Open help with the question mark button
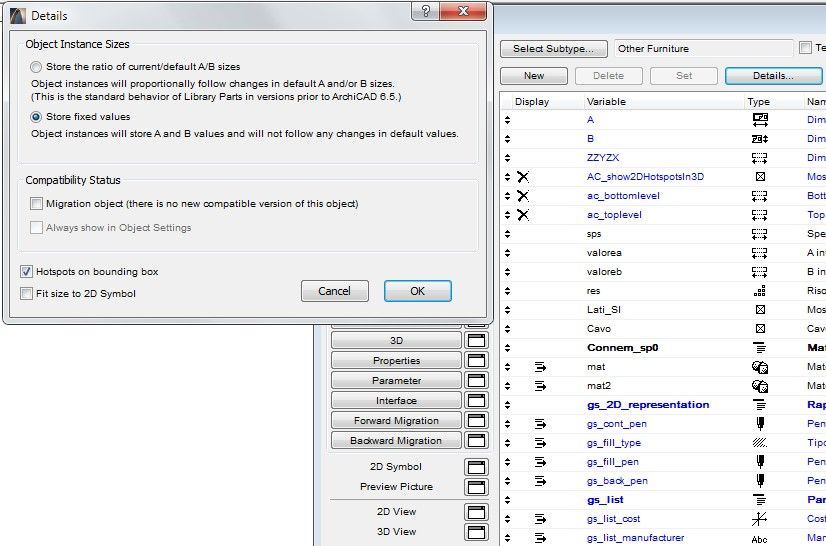The image size is (826, 546). click(426, 11)
